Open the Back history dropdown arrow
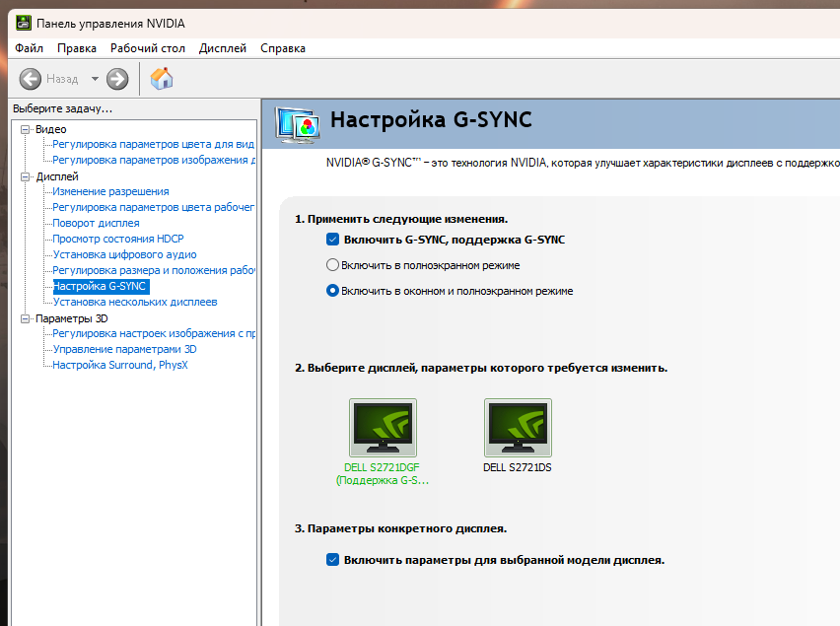Image resolution: width=840 pixels, height=626 pixels. click(x=95, y=79)
